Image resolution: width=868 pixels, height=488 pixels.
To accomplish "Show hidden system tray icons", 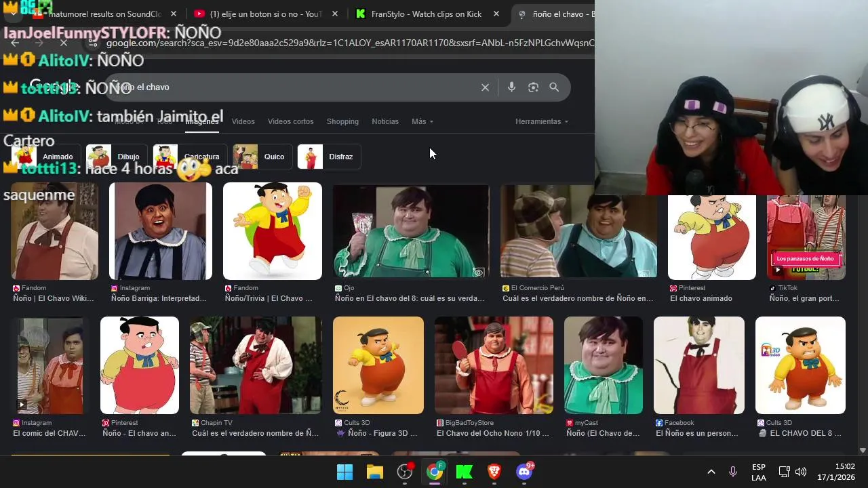I will tap(711, 472).
